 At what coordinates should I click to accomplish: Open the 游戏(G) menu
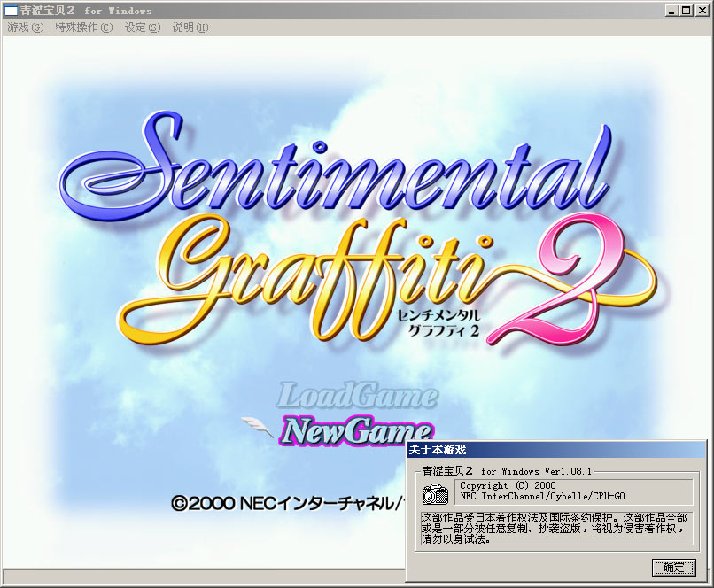25,27
